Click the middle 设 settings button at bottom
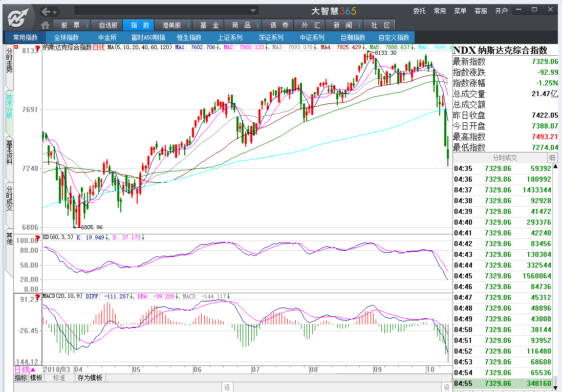 pyautogui.click(x=227, y=387)
